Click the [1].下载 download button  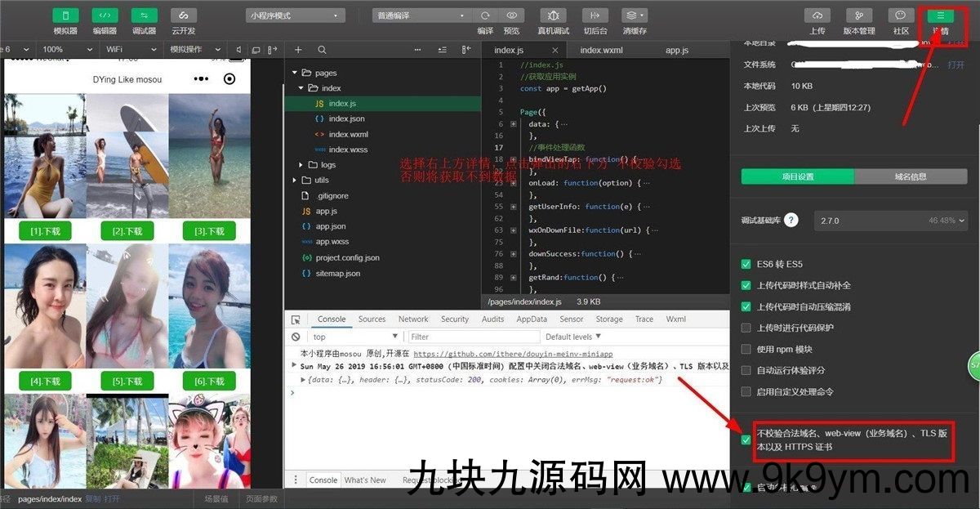click(x=45, y=231)
